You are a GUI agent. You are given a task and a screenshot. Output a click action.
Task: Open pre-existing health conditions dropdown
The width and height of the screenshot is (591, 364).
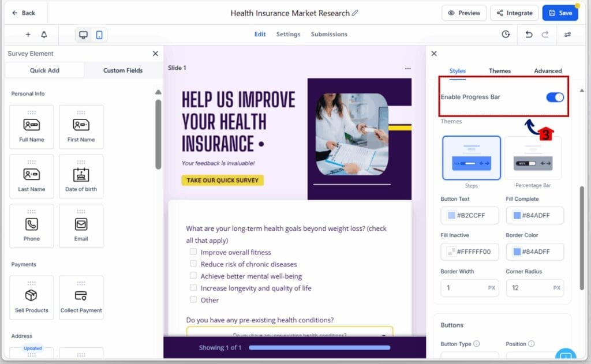click(x=290, y=332)
